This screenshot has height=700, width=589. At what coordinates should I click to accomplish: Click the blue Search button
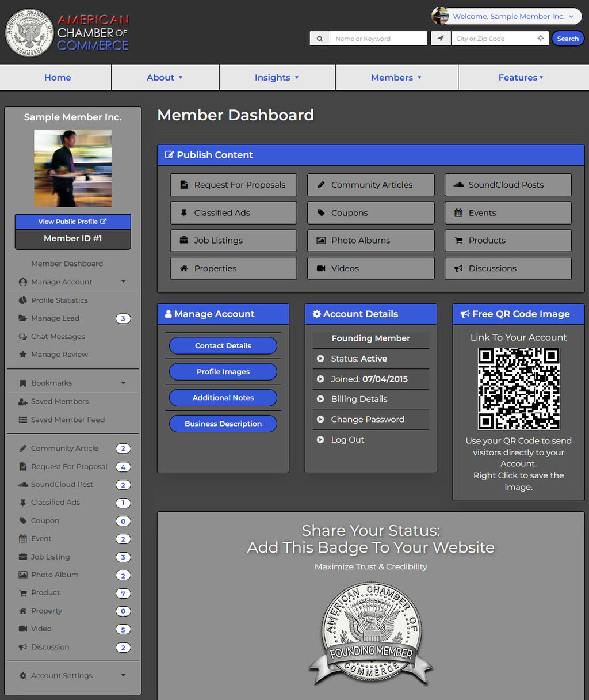point(567,39)
